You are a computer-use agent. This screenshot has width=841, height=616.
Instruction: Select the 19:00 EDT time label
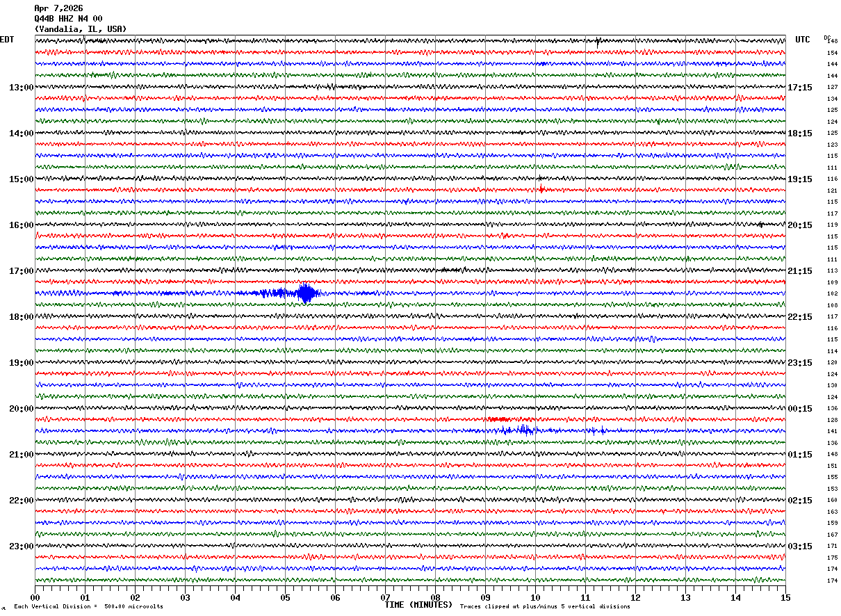(x=21, y=363)
